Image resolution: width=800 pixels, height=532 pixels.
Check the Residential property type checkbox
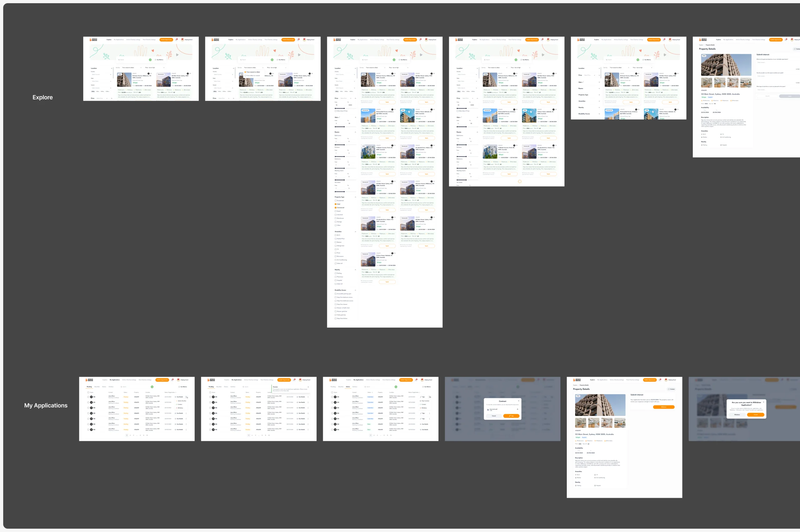[x=336, y=201]
